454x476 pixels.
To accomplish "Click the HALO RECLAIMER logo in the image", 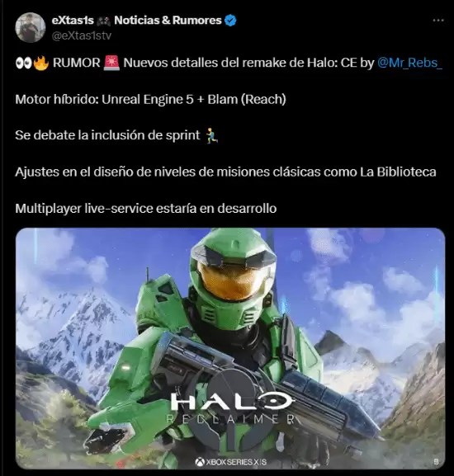I will [232, 408].
